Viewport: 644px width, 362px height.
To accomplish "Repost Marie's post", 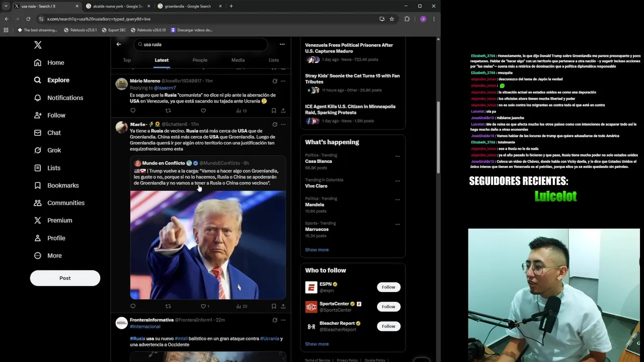I will (x=168, y=306).
